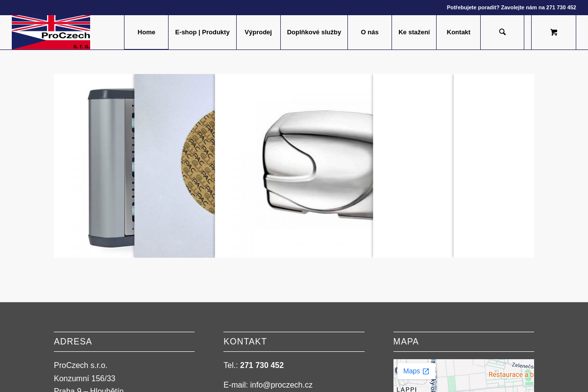Click the Maps external link icon
The width and height of the screenshot is (588, 392).
[x=426, y=371]
